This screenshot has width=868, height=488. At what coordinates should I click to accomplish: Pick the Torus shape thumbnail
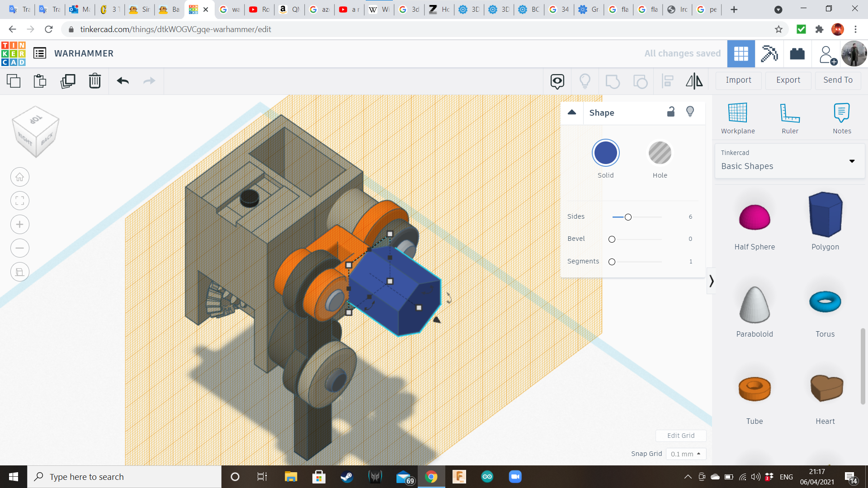pyautogui.click(x=825, y=302)
